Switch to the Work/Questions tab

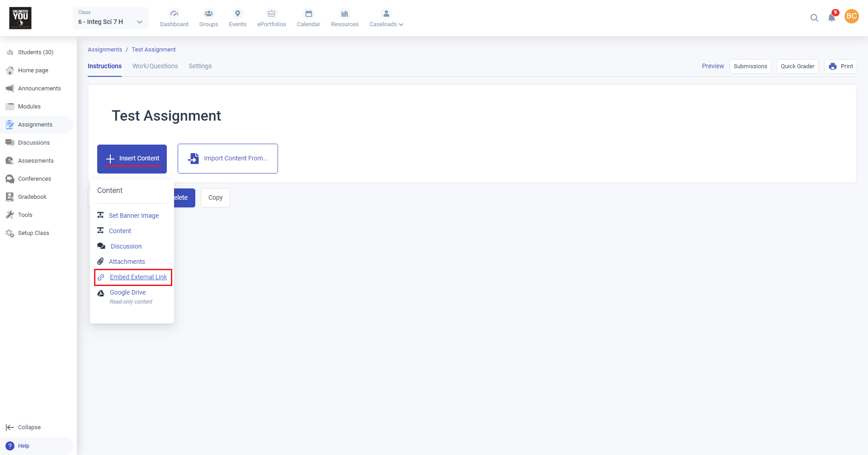click(x=155, y=66)
